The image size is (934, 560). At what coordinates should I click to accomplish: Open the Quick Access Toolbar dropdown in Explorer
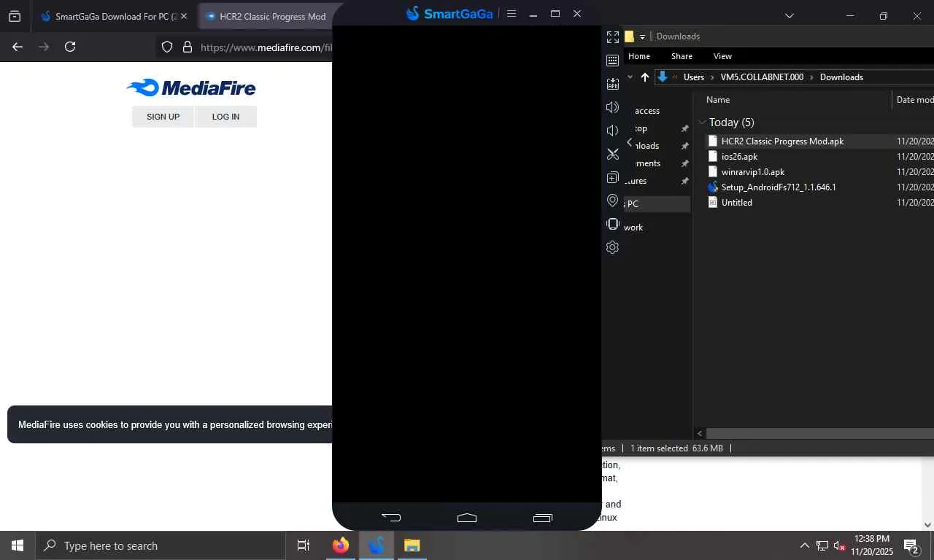coord(642,36)
